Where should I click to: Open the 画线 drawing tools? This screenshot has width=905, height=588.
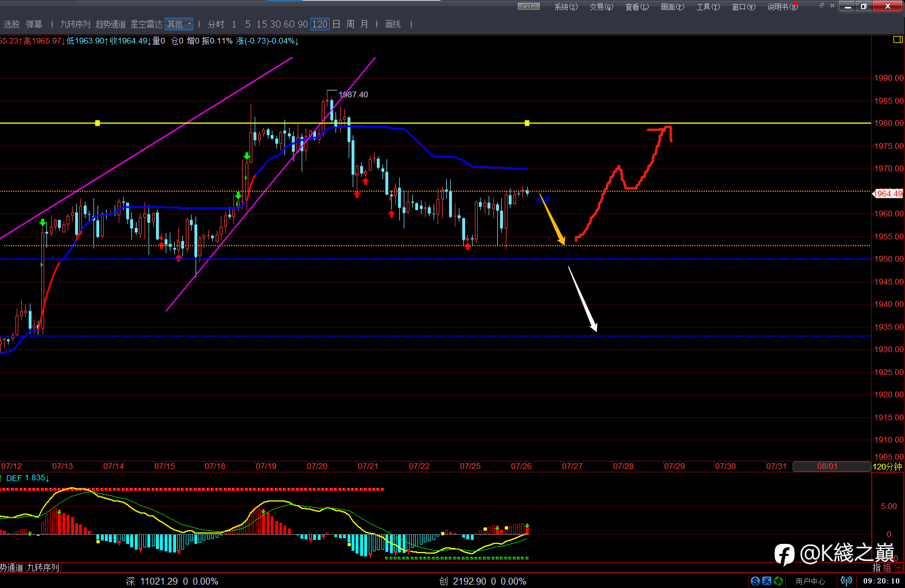(x=393, y=24)
